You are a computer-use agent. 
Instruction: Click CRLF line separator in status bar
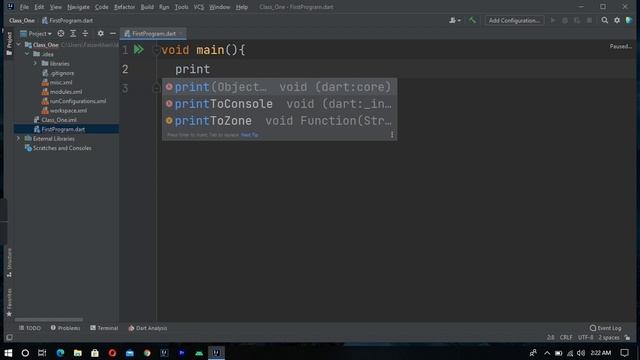566,338
